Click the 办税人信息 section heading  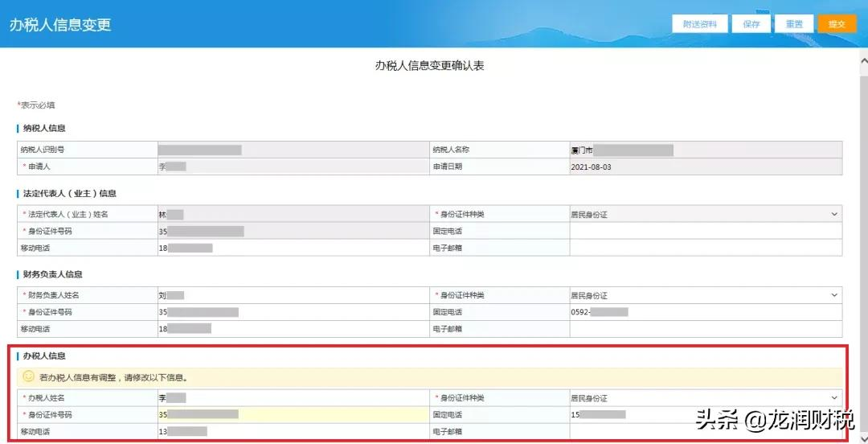(x=44, y=356)
